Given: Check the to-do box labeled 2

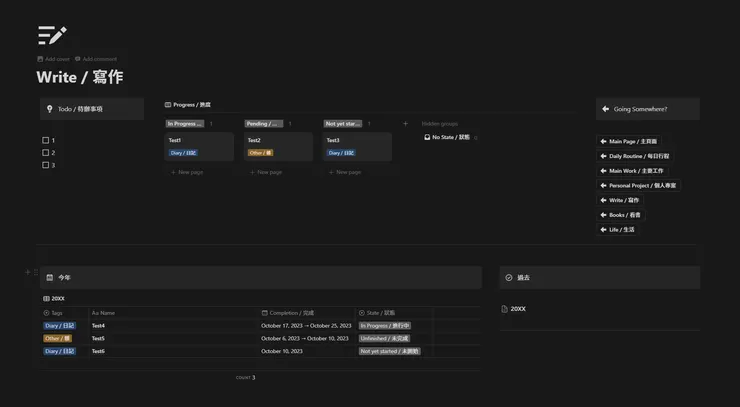Looking at the screenshot, I should click(46, 153).
